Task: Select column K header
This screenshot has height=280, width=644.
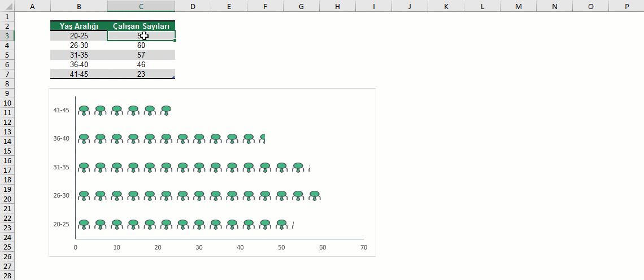Action: 446,6
